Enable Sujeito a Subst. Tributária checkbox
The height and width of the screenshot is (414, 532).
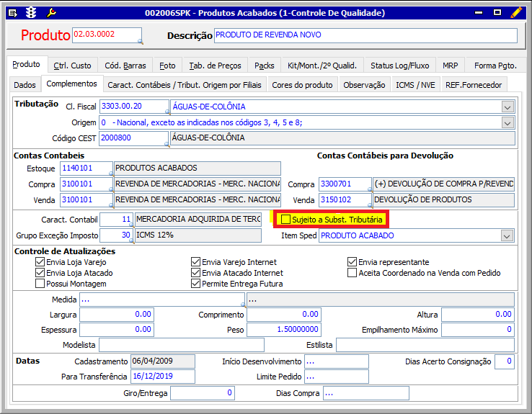click(x=286, y=219)
